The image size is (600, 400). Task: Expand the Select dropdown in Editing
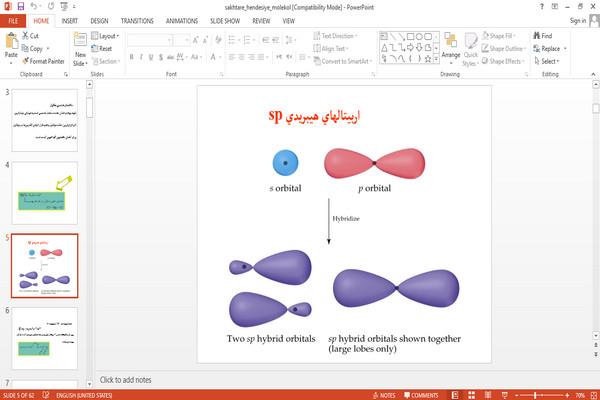click(x=546, y=61)
